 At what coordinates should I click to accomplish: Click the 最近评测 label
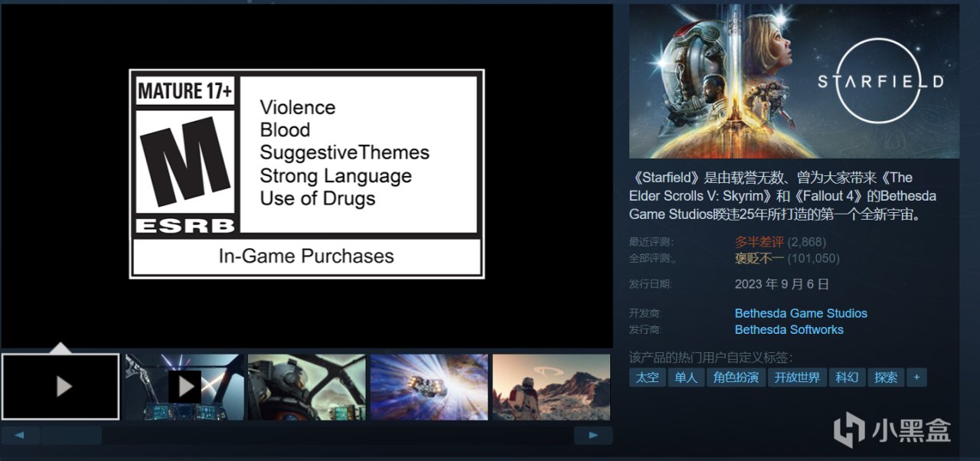(651, 242)
